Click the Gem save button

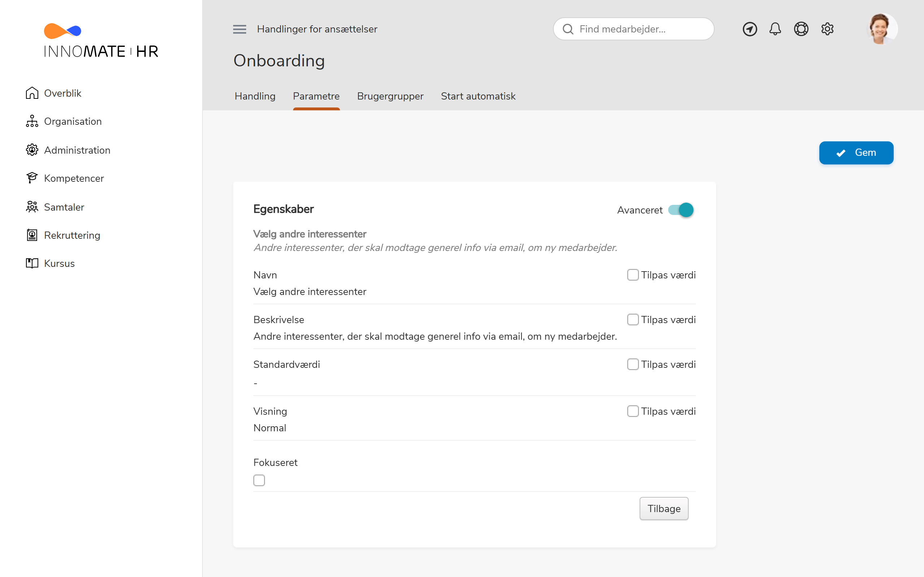pos(856,153)
